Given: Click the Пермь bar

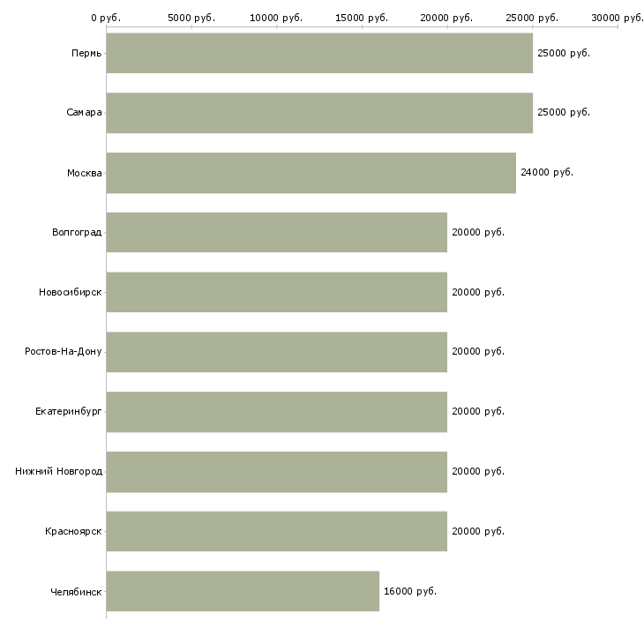Looking at the screenshot, I should (x=319, y=53).
